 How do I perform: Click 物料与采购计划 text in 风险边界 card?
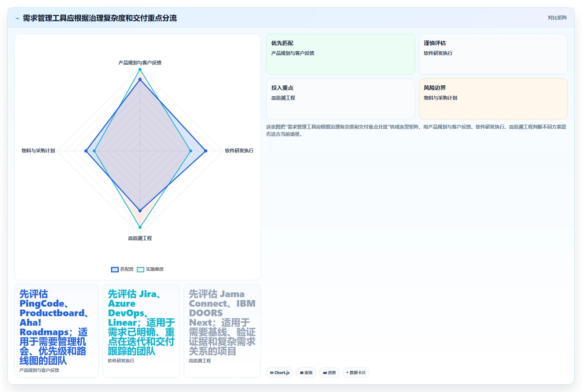coord(441,98)
